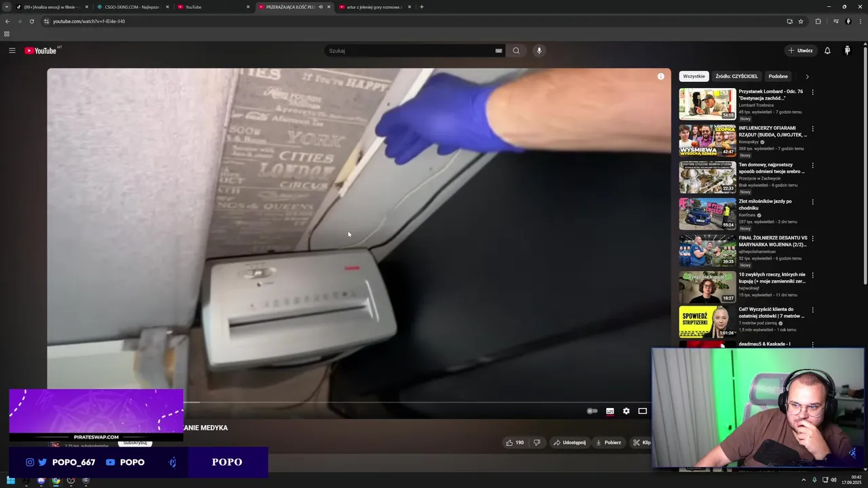Dislike the video with thumbs down
Image resolution: width=868 pixels, height=488 pixels.
pyautogui.click(x=536, y=443)
